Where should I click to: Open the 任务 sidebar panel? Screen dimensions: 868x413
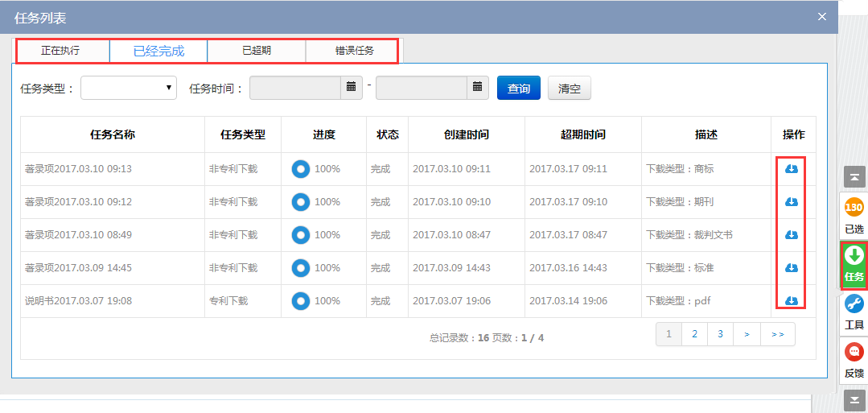(x=854, y=265)
